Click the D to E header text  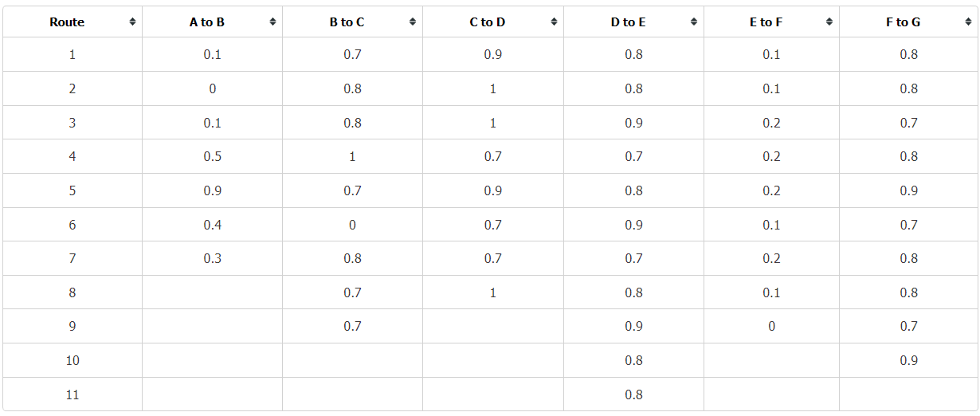[628, 22]
